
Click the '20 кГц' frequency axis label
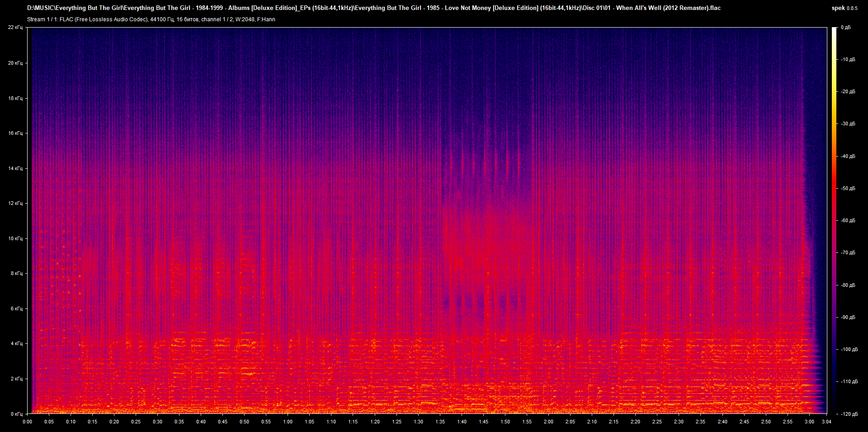15,63
